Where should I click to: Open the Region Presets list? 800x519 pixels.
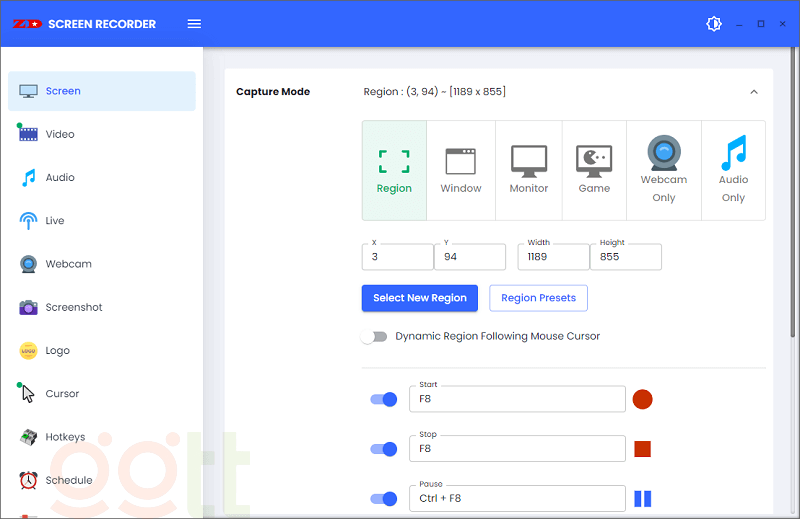pyautogui.click(x=538, y=298)
